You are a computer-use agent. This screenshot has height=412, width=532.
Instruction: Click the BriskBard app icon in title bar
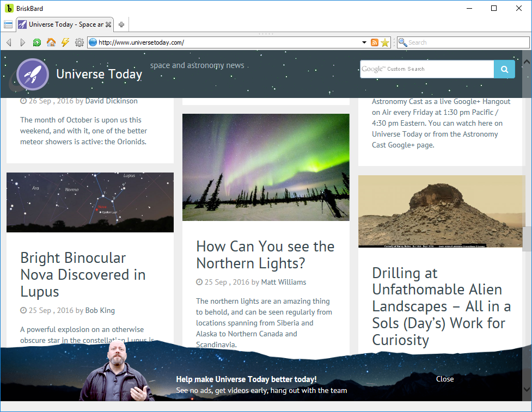tap(9, 9)
